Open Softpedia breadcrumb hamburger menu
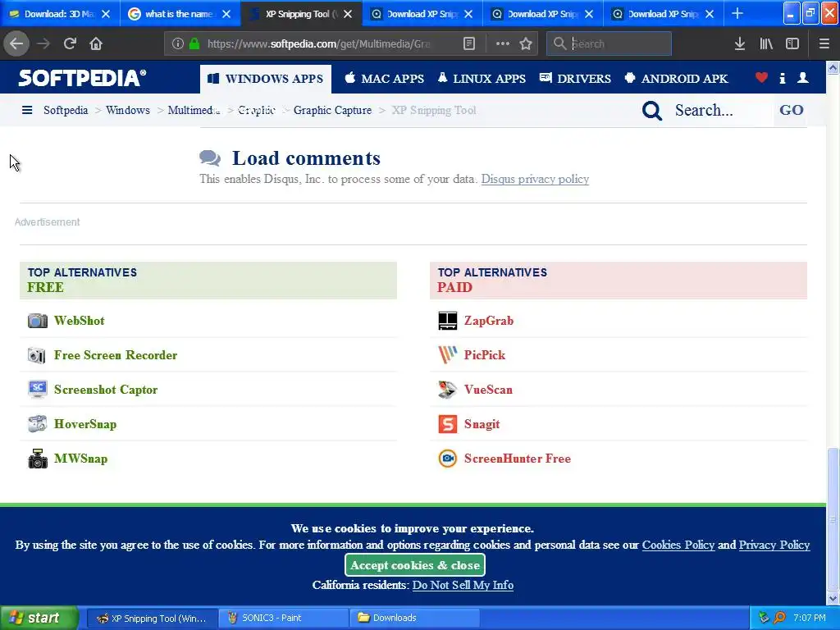Viewport: 840px width, 630px height. [x=27, y=110]
